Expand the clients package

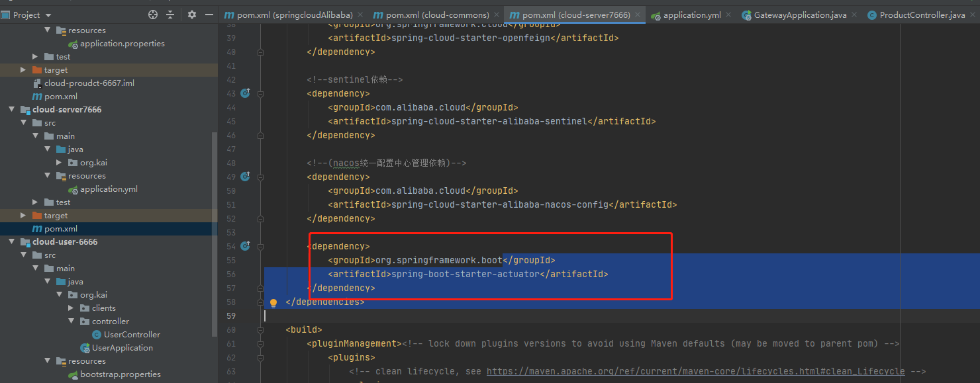tap(71, 308)
